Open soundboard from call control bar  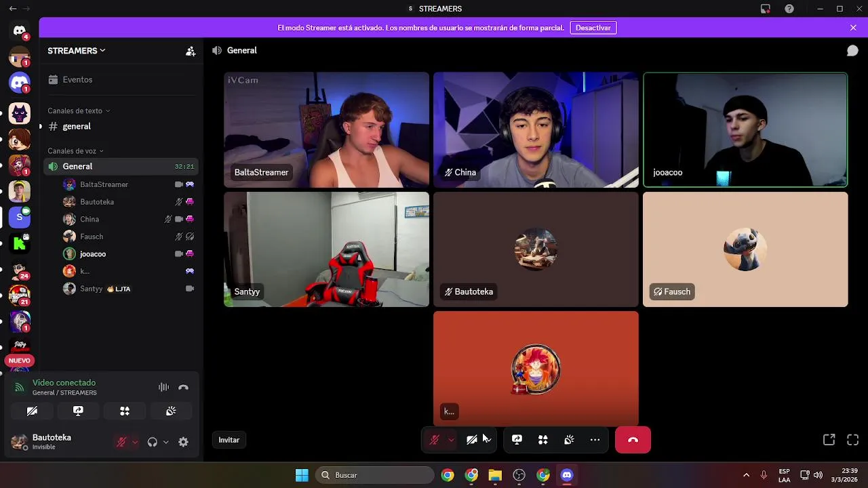[x=569, y=440]
